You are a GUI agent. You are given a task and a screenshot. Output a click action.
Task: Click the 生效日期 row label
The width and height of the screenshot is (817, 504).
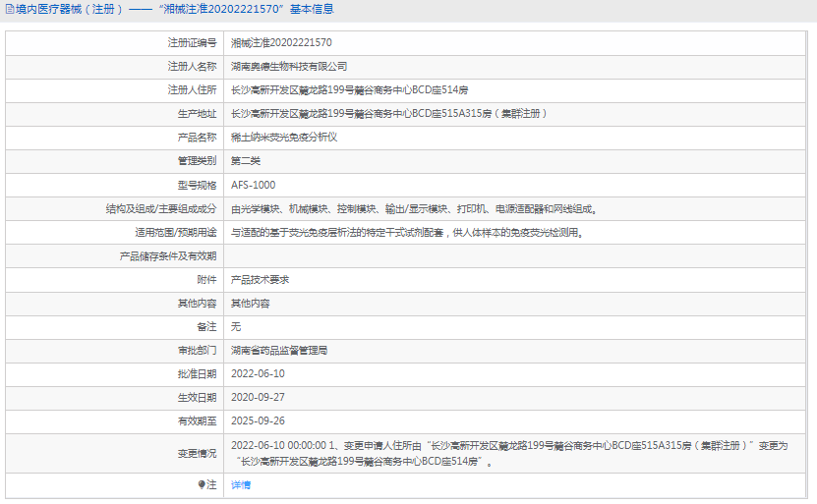[197, 397]
